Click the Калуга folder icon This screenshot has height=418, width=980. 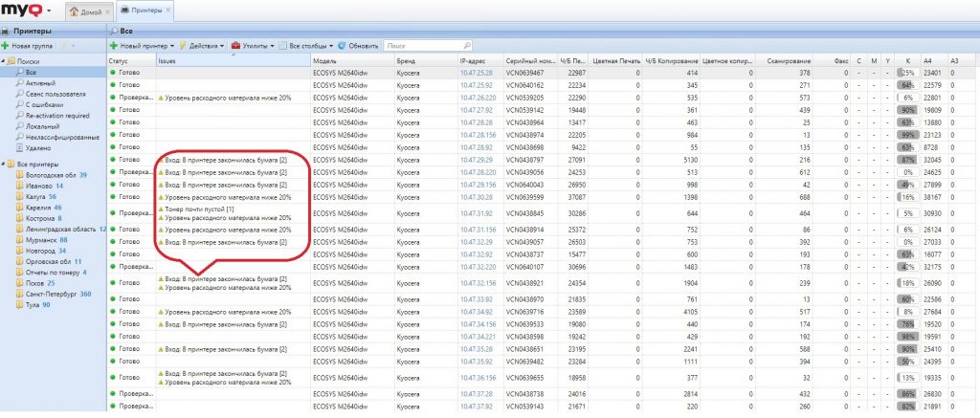point(20,196)
